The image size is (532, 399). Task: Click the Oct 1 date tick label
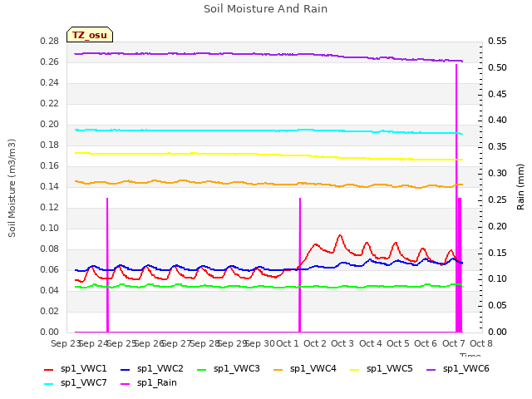pyautogui.click(x=288, y=343)
